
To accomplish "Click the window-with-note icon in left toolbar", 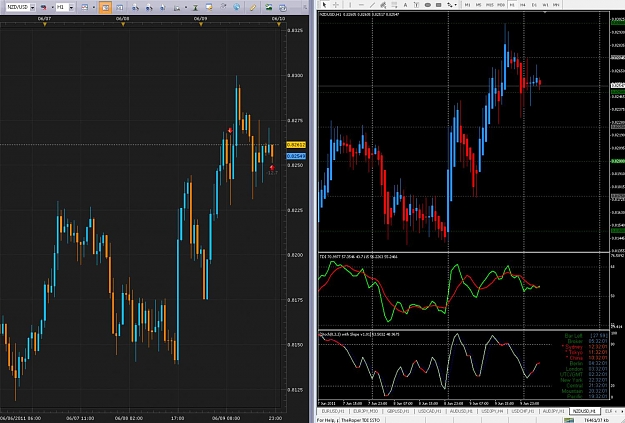I will coord(209,7).
